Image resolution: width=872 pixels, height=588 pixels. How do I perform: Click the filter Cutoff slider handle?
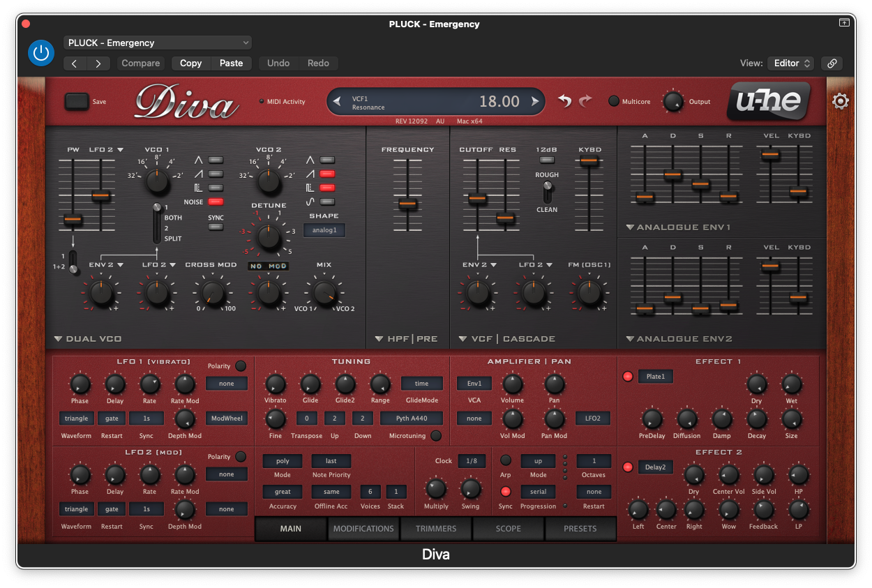[477, 199]
